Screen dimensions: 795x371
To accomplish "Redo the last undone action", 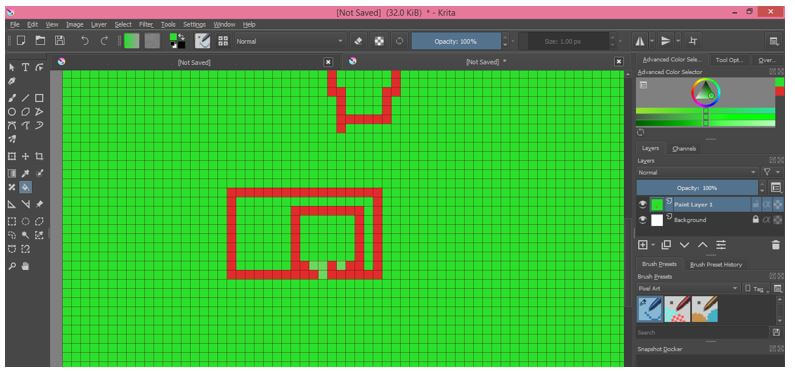I will point(104,41).
